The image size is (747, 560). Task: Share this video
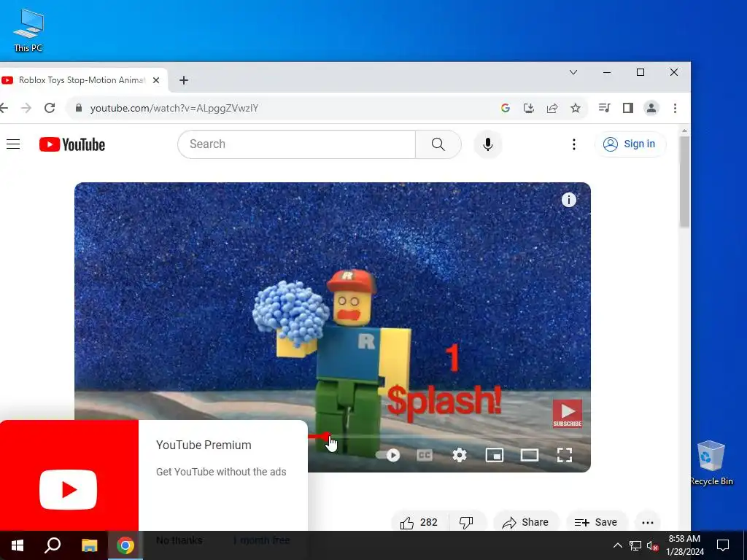(525, 522)
